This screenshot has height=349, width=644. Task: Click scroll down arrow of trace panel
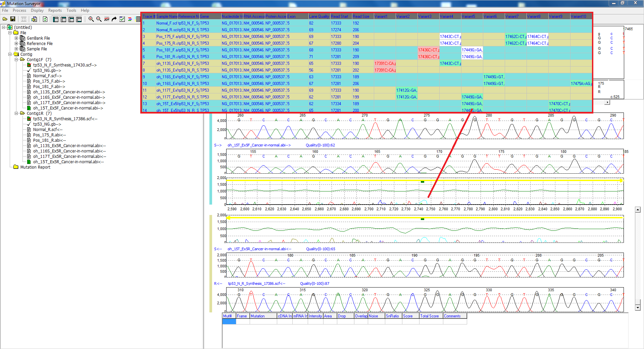click(638, 308)
